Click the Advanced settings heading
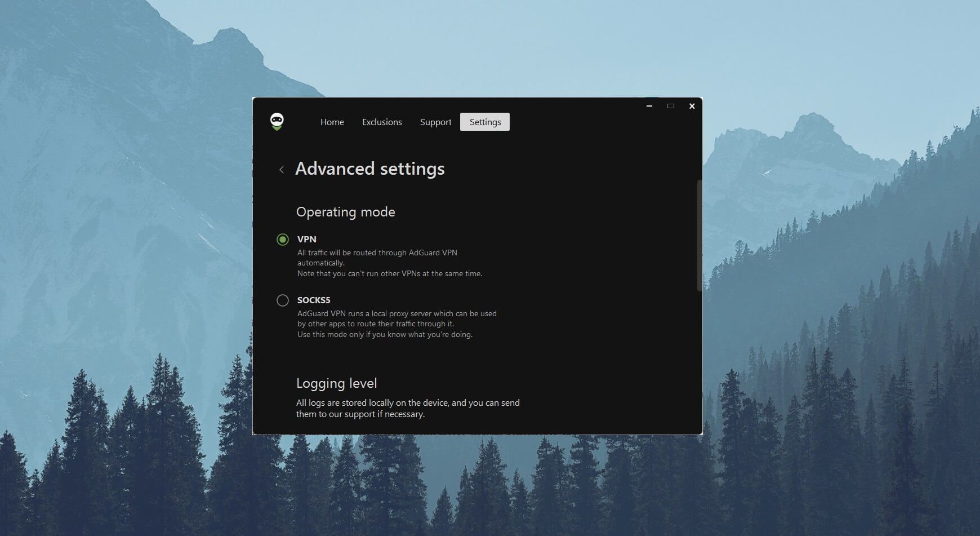980x536 pixels. click(370, 169)
